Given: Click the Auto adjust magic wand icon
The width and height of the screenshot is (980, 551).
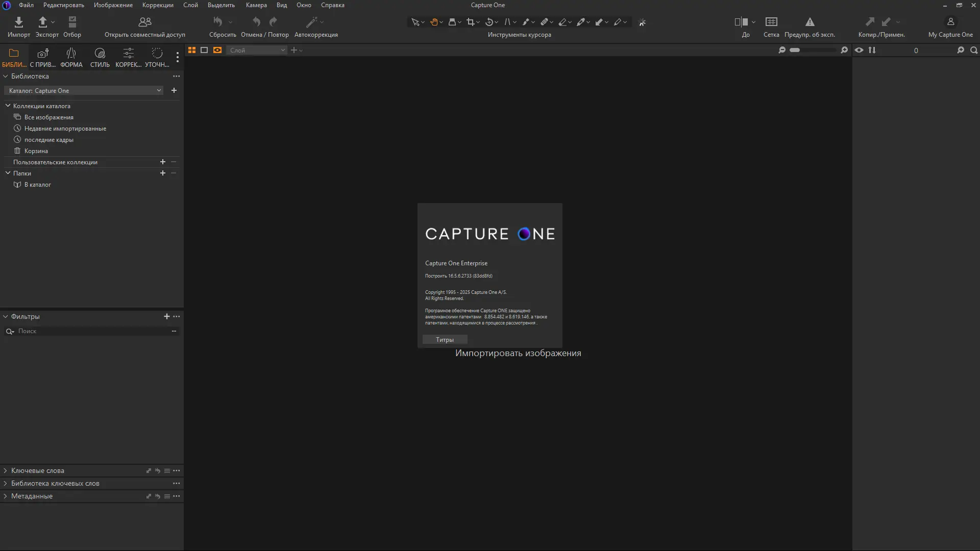Looking at the screenshot, I should 311,22.
